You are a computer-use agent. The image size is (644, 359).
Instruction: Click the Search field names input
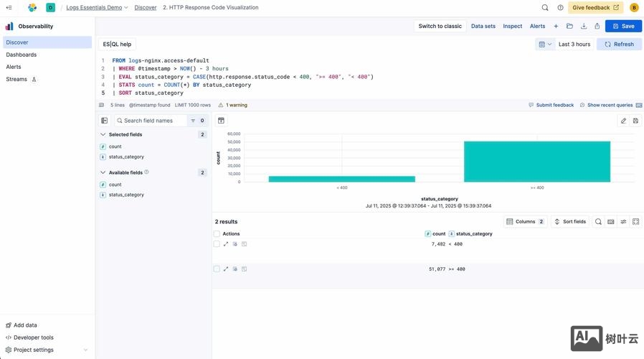pos(153,121)
